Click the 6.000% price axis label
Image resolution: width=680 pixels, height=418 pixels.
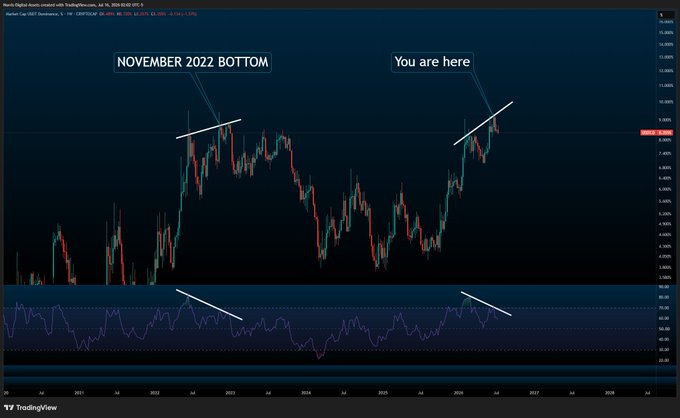click(x=665, y=189)
